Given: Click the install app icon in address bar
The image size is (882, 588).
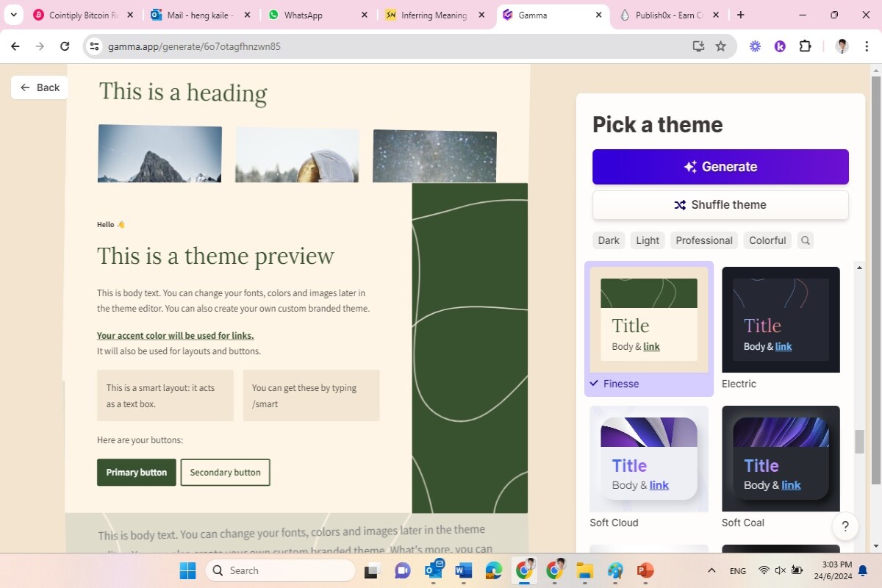Looking at the screenshot, I should point(698,46).
